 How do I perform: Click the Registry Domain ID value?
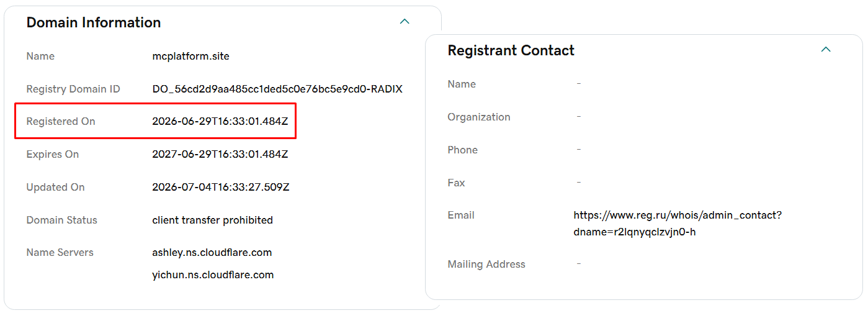(x=277, y=89)
